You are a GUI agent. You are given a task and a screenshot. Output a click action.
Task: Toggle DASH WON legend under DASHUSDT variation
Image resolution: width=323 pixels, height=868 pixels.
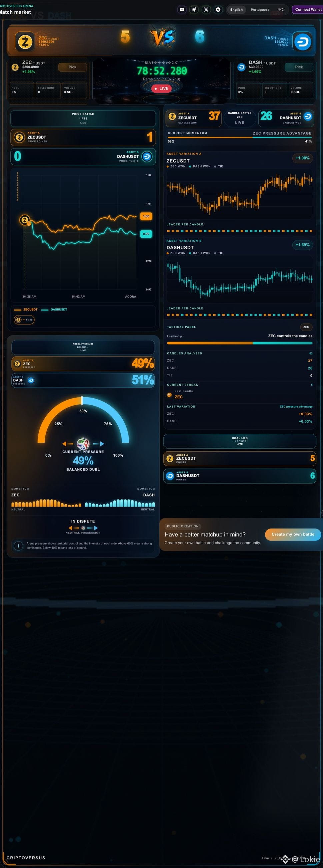pyautogui.click(x=200, y=253)
